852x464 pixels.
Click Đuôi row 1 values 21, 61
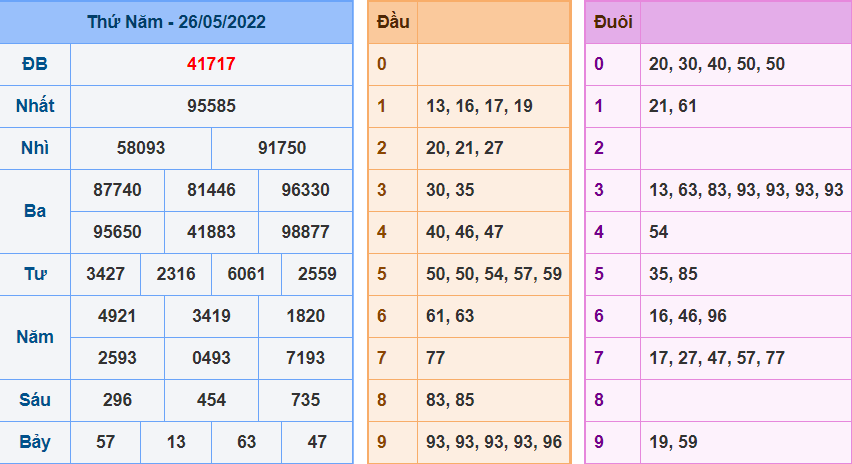[x=673, y=106]
